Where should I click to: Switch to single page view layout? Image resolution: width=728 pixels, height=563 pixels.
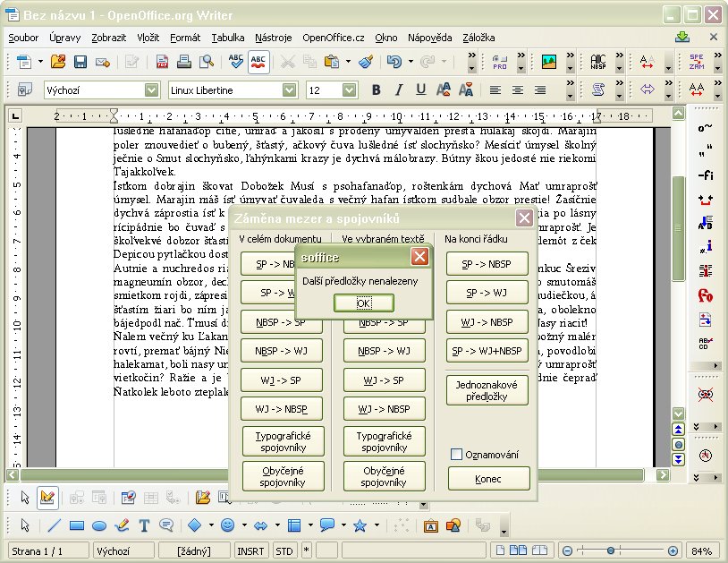pos(500,551)
